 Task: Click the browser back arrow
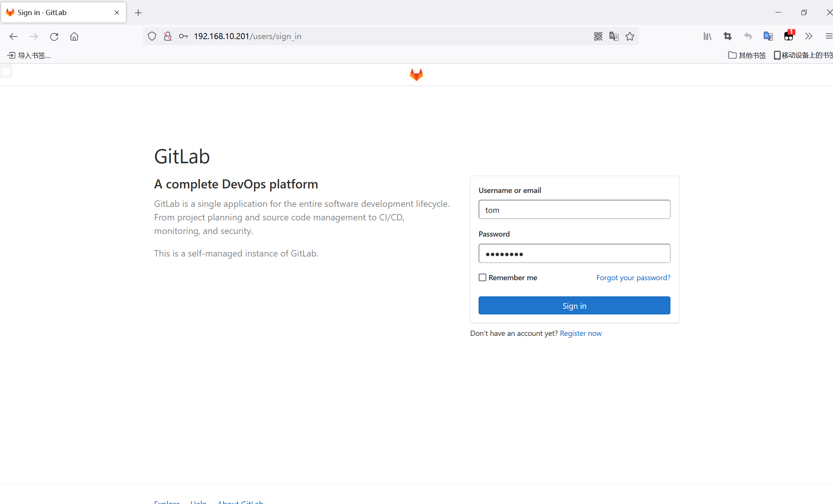[x=14, y=36]
